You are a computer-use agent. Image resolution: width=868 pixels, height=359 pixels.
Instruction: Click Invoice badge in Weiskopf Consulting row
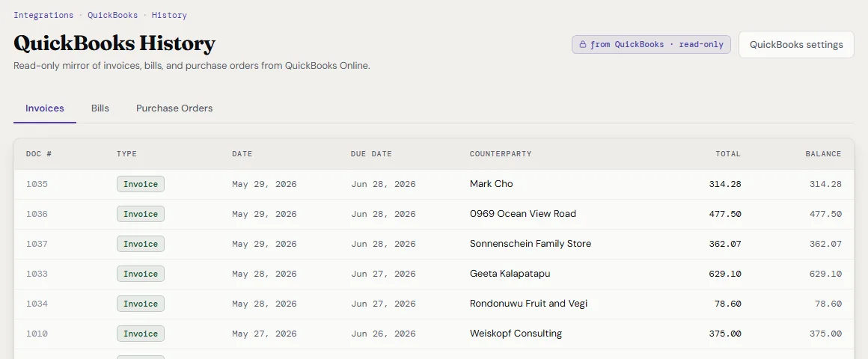141,334
